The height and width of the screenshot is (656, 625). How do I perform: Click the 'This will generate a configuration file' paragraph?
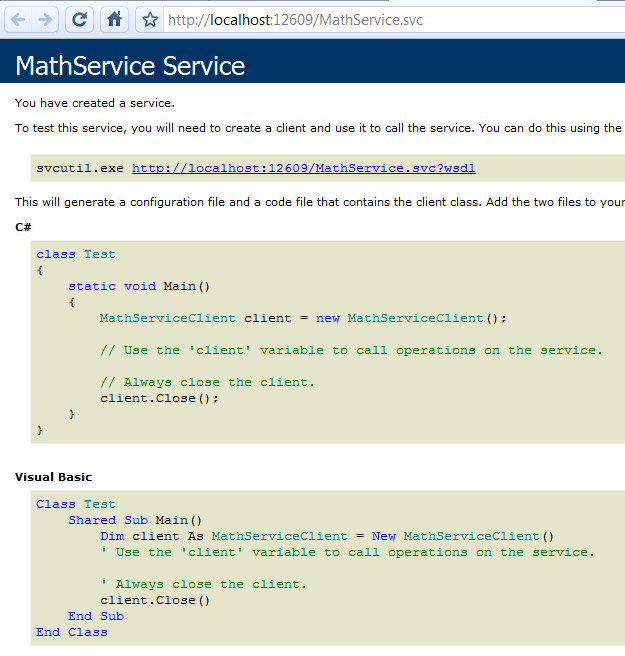tap(320, 202)
